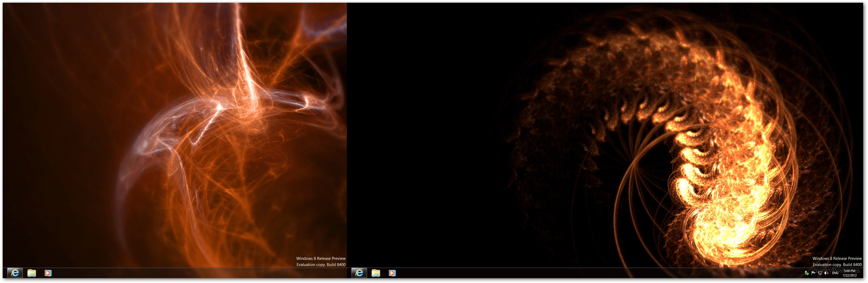Screen dimensions: 868x283
Task: Start Windows Media Player on the right monitor
Action: click(393, 273)
